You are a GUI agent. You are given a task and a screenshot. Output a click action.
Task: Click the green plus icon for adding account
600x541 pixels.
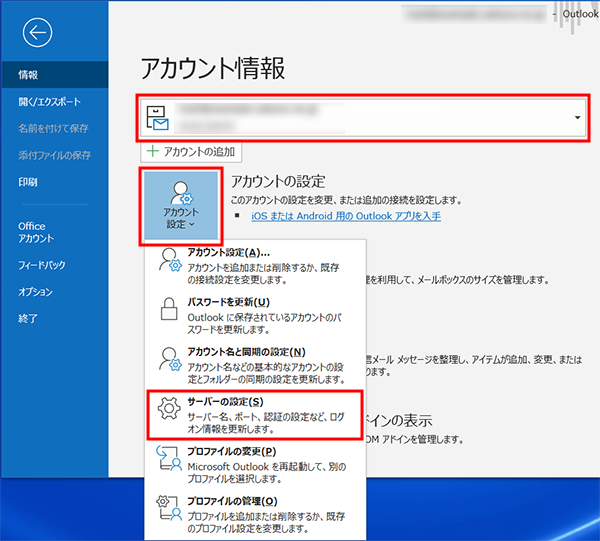(152, 151)
